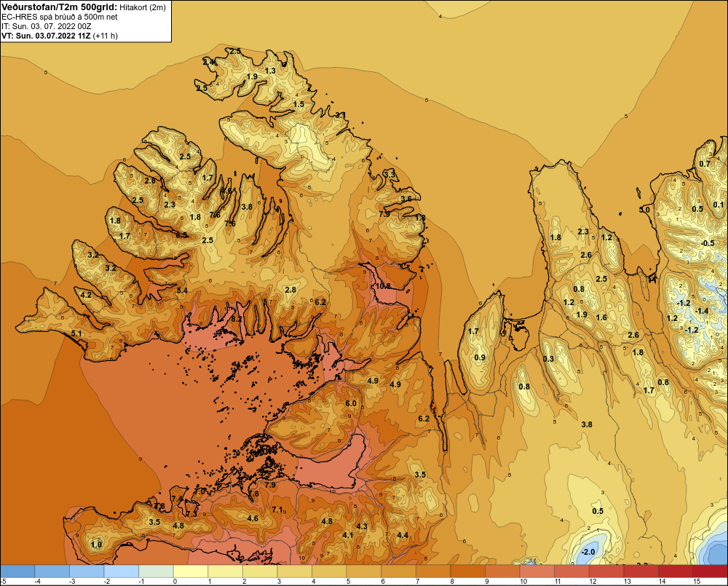Viewport: 728px width, 586px height.
Task: Click the legend tick label 15
Action: 697,582
